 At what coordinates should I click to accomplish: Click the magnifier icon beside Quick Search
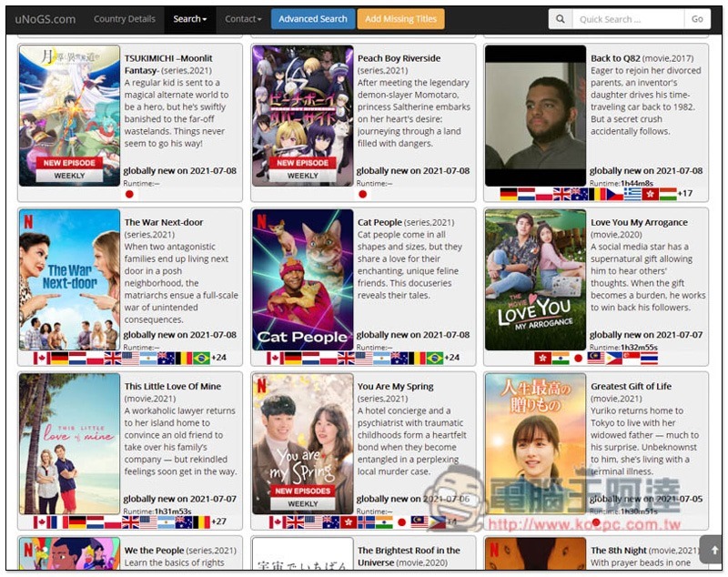561,19
